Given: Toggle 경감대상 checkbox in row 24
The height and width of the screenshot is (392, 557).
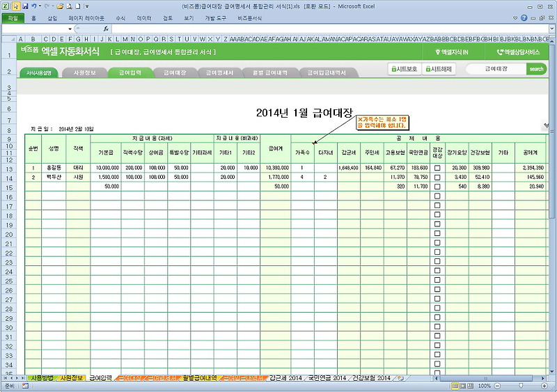Looking at the screenshot, I should pos(437,270).
